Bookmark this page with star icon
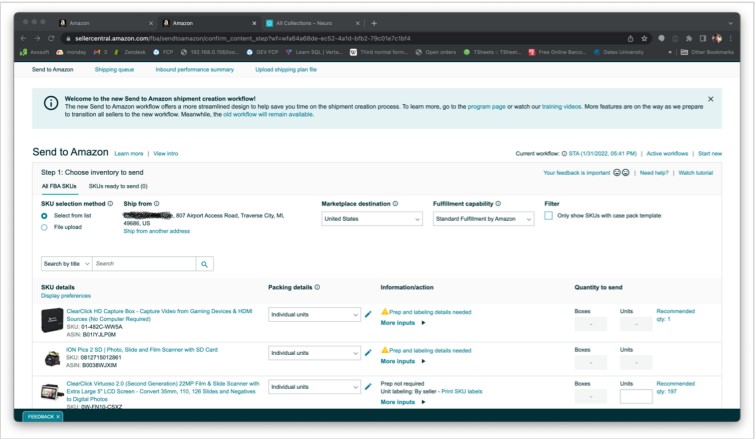755x439 pixels. coord(644,38)
